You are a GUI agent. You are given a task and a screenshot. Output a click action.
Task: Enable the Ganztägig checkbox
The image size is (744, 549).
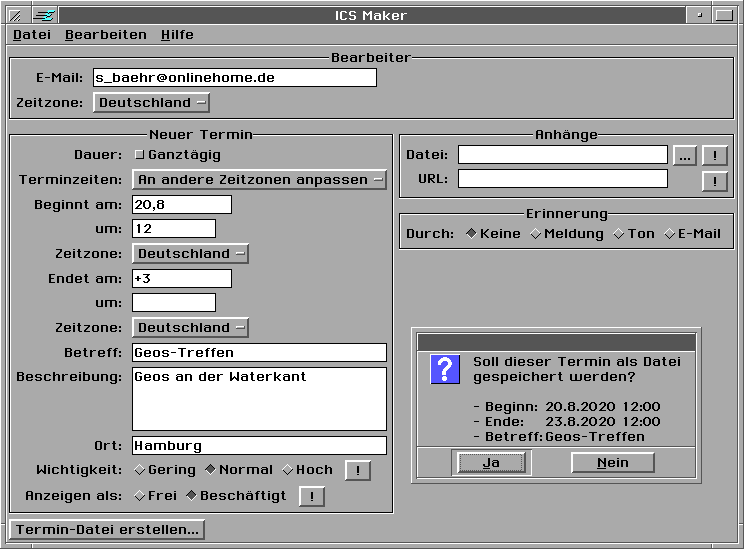click(x=140, y=155)
